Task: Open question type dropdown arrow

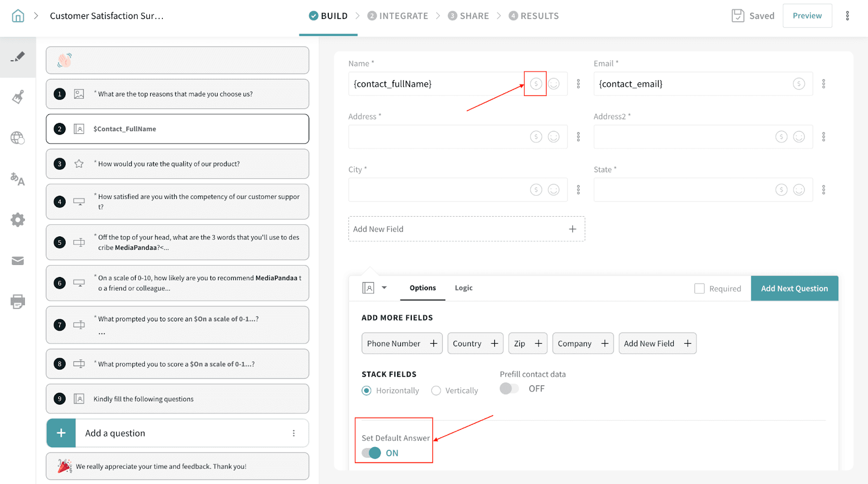Action: tap(384, 288)
